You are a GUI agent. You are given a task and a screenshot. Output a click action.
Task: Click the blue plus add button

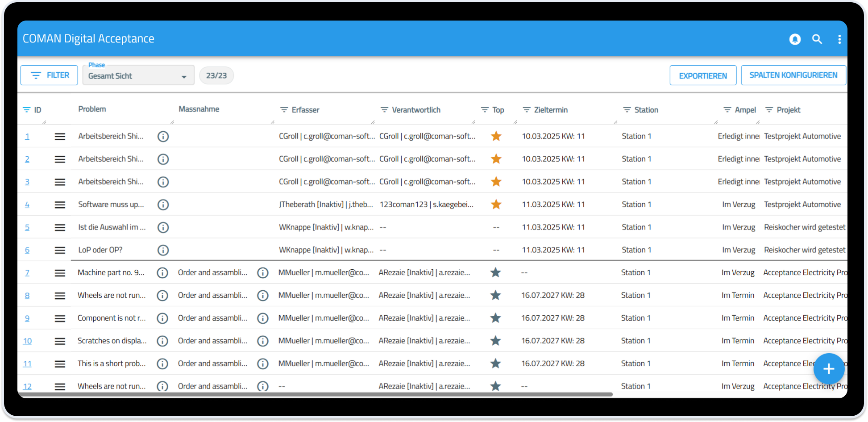pos(828,369)
